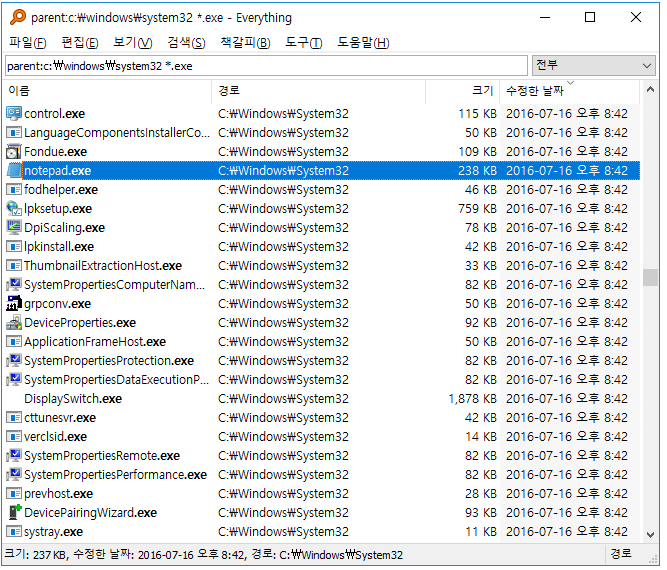Sort by the 이름 column header
The image size is (667, 570).
pos(108,91)
